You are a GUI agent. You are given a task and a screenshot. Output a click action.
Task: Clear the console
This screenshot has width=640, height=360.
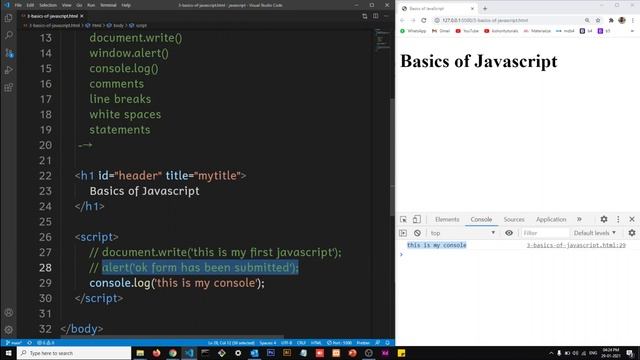[417, 233]
